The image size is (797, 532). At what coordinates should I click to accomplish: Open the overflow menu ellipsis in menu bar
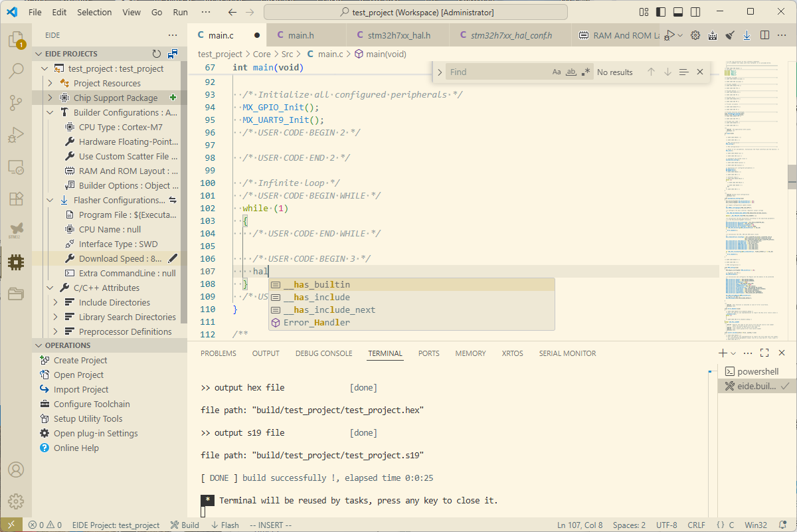tap(207, 12)
